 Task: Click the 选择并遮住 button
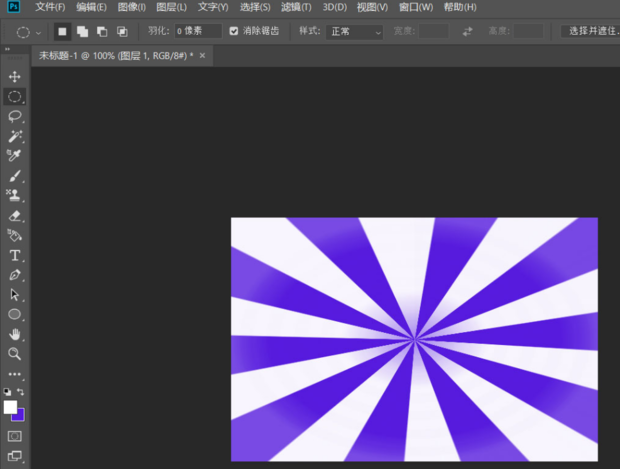591,31
